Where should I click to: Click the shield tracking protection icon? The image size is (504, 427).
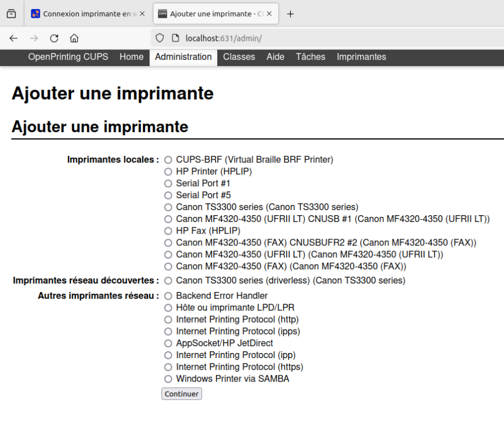click(159, 38)
